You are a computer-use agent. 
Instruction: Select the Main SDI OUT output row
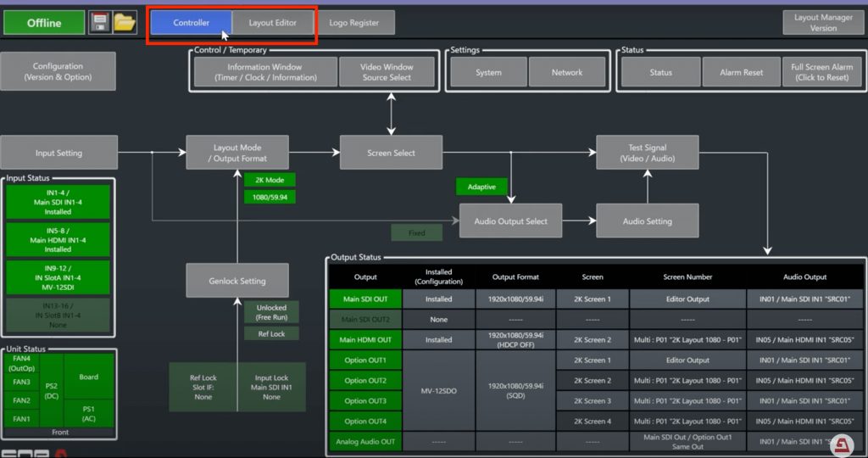(x=365, y=299)
